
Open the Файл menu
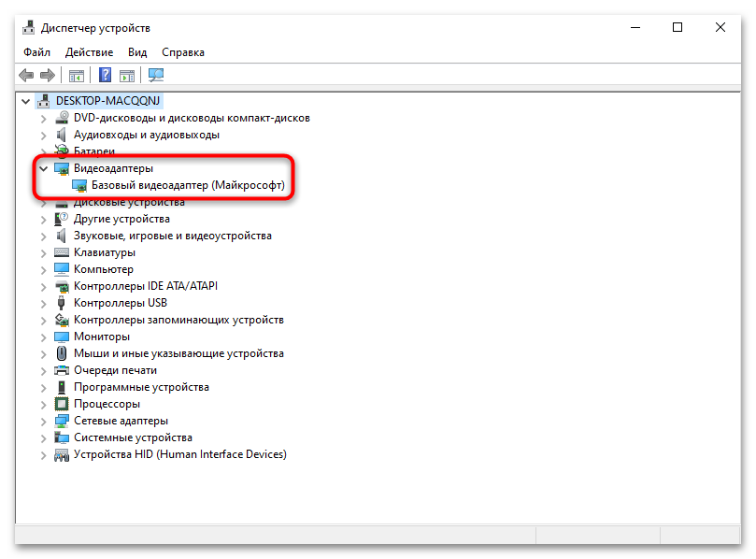click(x=36, y=52)
